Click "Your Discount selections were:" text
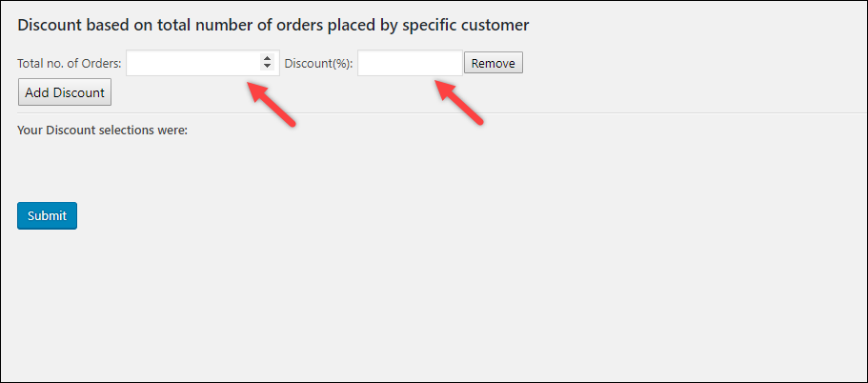The height and width of the screenshot is (383, 868). 103,131
